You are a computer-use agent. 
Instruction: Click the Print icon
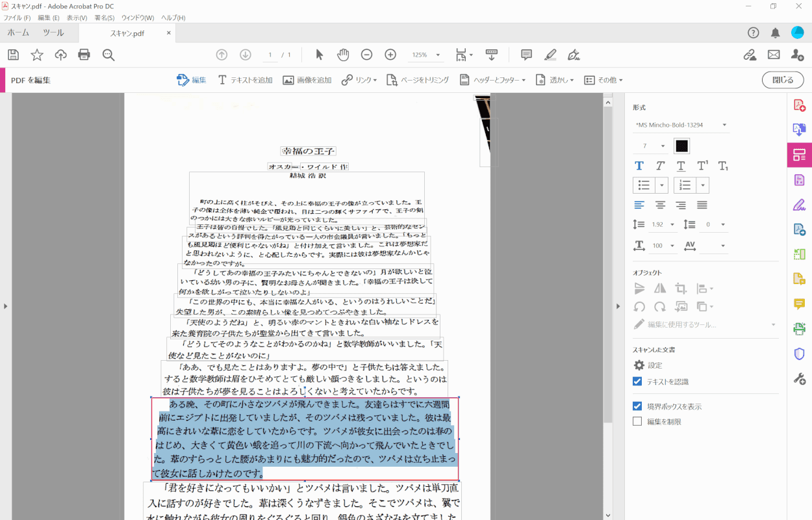[84, 55]
